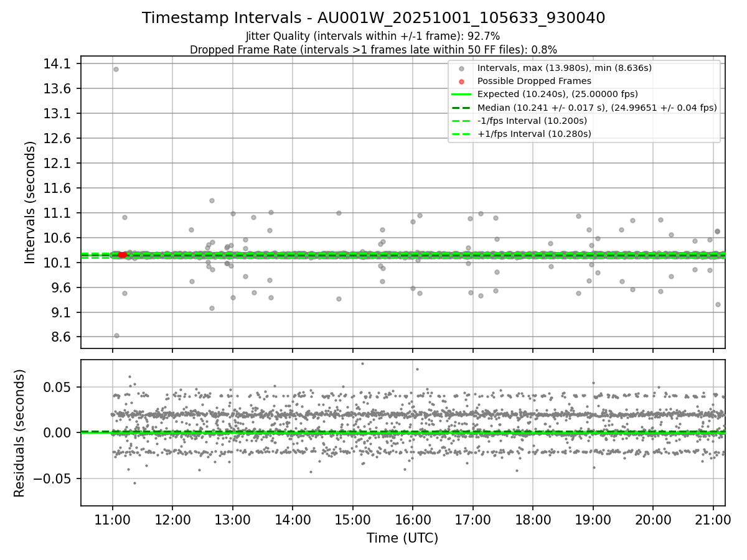Click the x-axis tick label "15:00"
The height and width of the screenshot is (560, 747).
353,519
